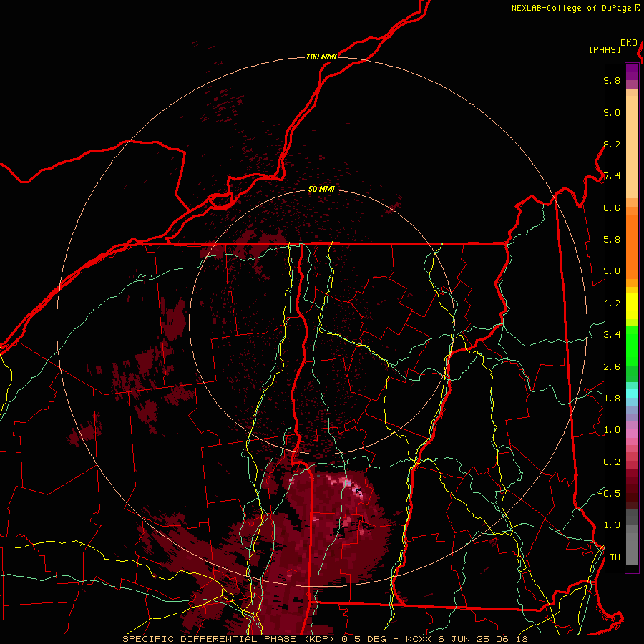
Task: Click the 9.0 scale value
Action: click(x=612, y=112)
